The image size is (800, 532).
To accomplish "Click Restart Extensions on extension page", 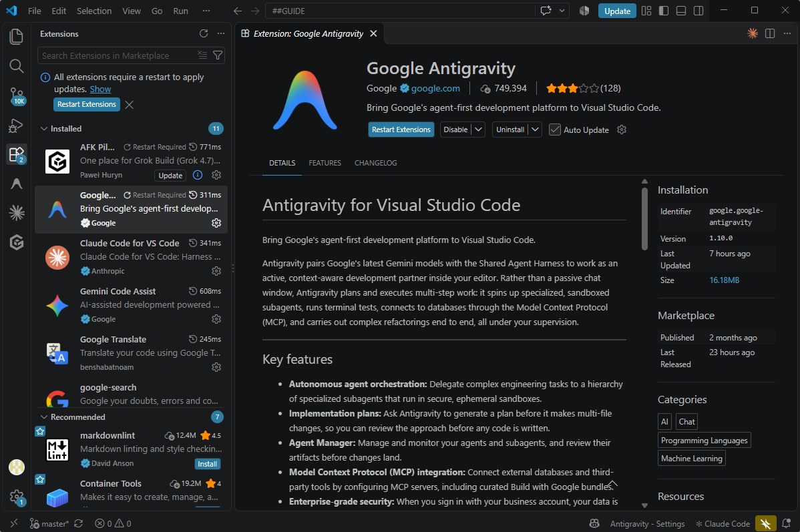I will pos(401,129).
